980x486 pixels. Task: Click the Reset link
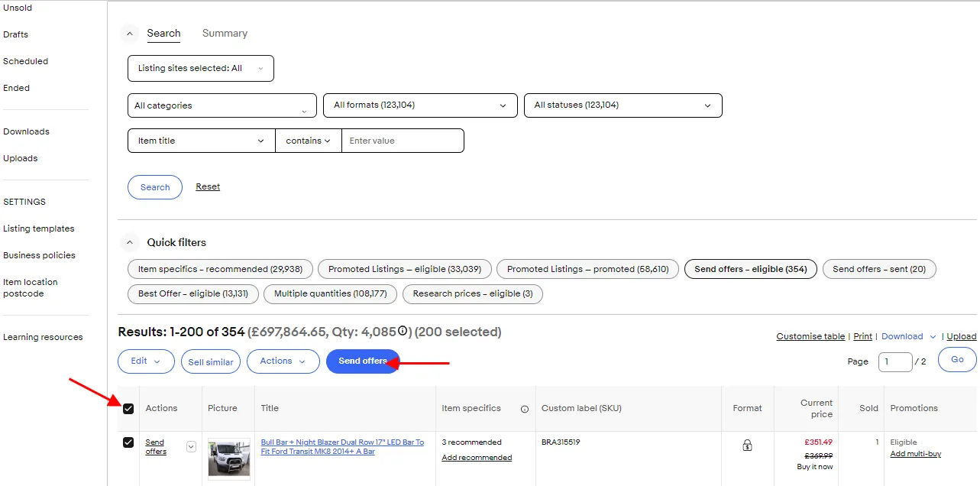(x=208, y=186)
